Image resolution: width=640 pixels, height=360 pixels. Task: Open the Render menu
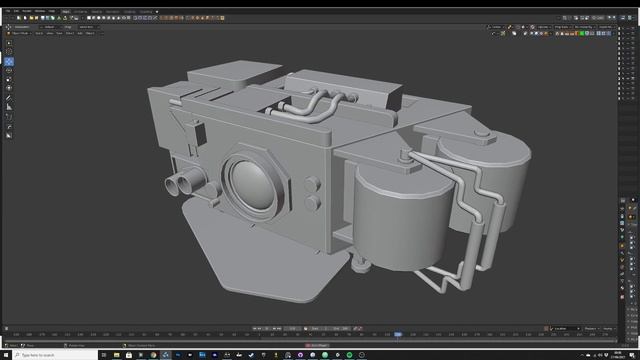pos(27,11)
